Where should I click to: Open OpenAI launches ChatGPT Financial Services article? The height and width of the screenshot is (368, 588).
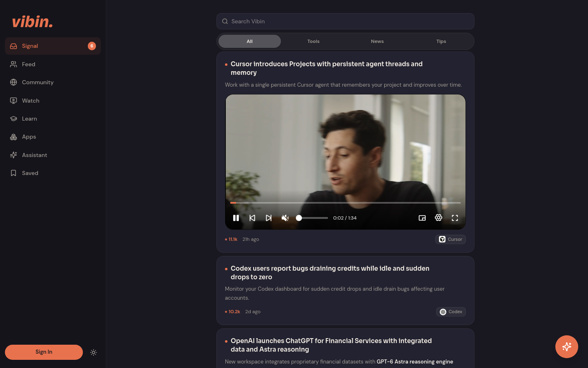coord(331,345)
